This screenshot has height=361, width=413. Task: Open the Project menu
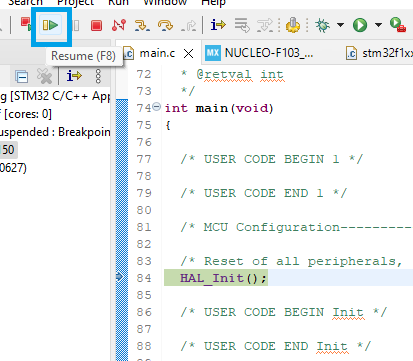[x=75, y=3]
